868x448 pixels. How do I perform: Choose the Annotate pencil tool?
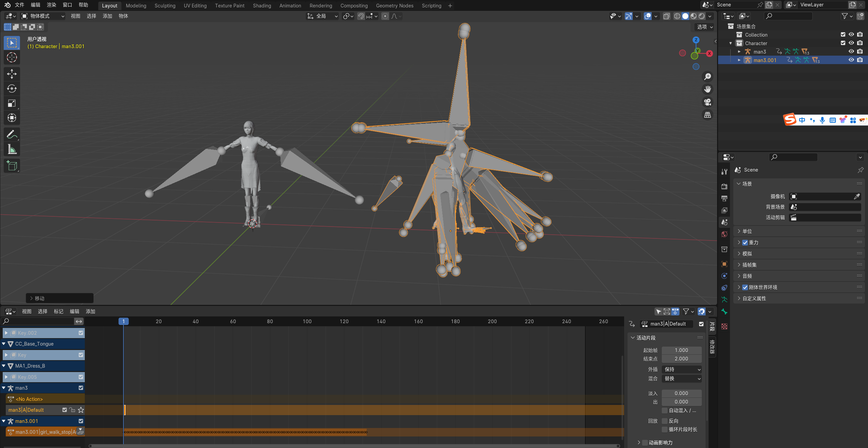click(x=12, y=135)
